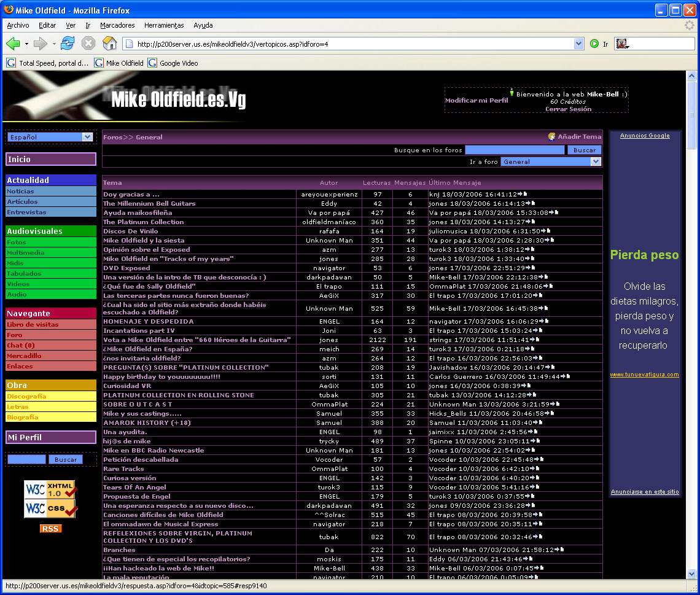Click the W3C CSS validation badge
Viewport: 700px width, 595px height.
(50, 508)
